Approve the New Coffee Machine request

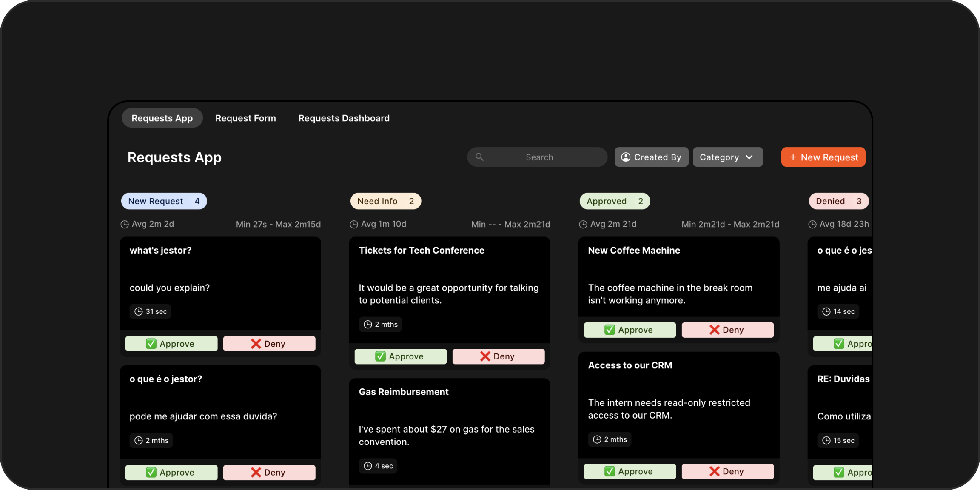(x=630, y=330)
